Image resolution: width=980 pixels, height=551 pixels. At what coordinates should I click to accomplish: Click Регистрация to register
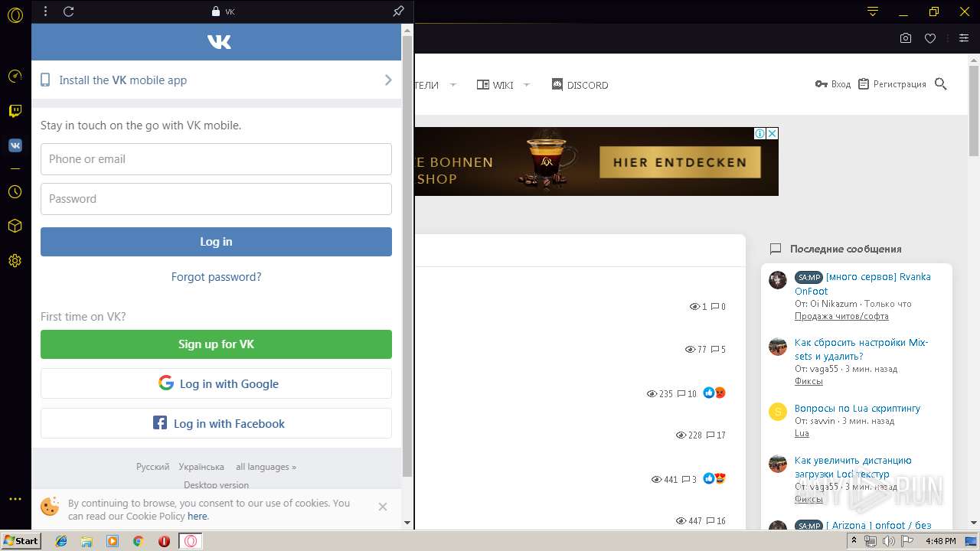[x=892, y=84]
